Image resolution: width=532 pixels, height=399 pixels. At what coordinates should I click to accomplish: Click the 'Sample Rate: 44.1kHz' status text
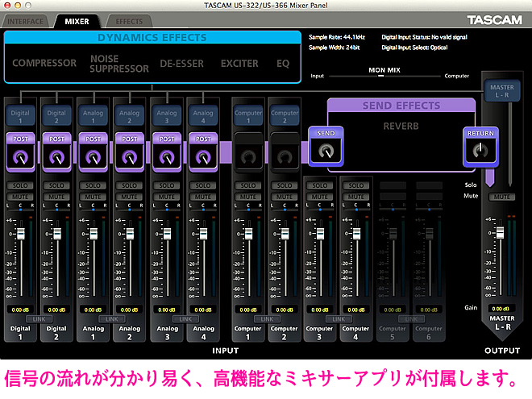click(x=337, y=37)
